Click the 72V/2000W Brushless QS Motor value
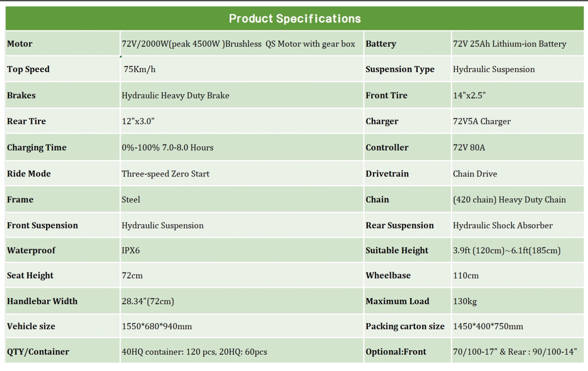This screenshot has height=371, width=588. [x=238, y=44]
